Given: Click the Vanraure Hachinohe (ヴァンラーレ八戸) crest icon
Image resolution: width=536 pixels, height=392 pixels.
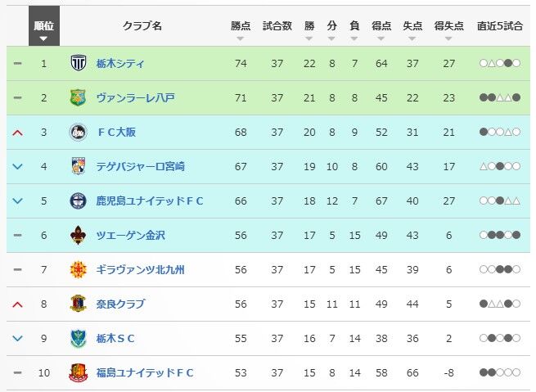Looking at the screenshot, I should click(78, 97).
